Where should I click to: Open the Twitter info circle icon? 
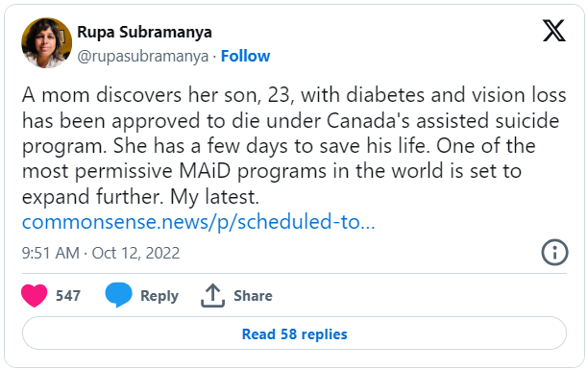click(554, 252)
